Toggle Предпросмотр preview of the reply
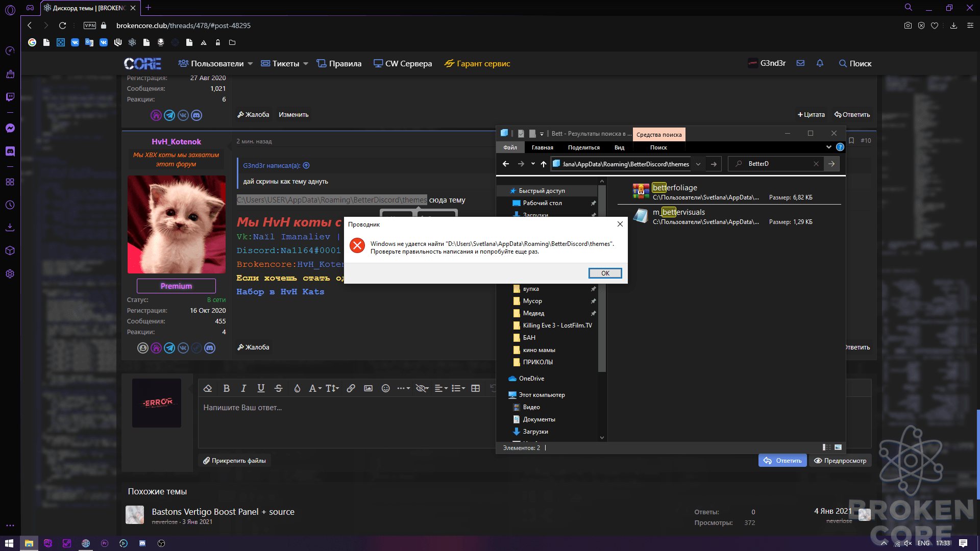This screenshot has height=551, width=980. click(x=840, y=460)
